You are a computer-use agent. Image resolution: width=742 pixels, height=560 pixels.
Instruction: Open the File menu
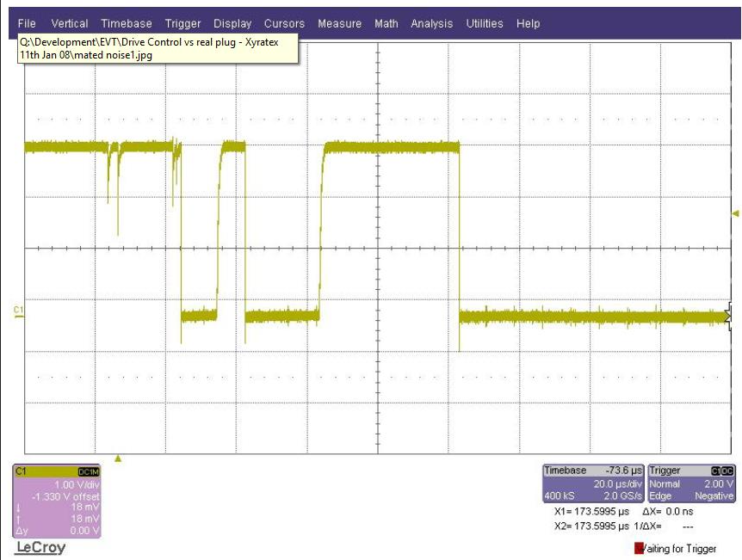pos(27,23)
